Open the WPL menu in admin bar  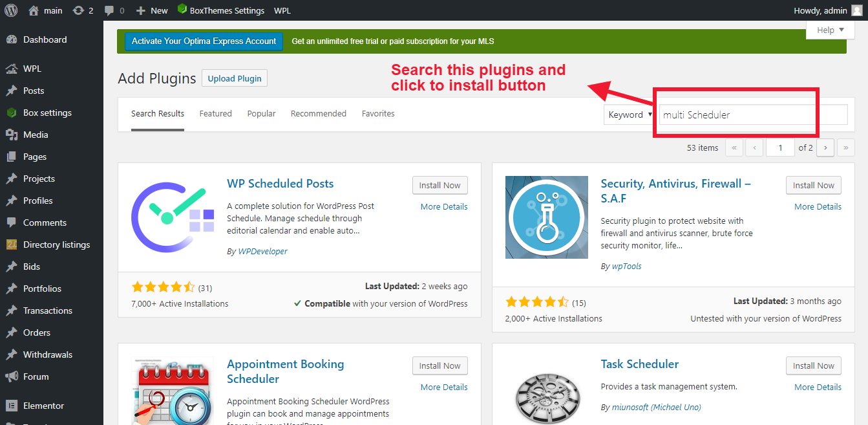coord(282,10)
